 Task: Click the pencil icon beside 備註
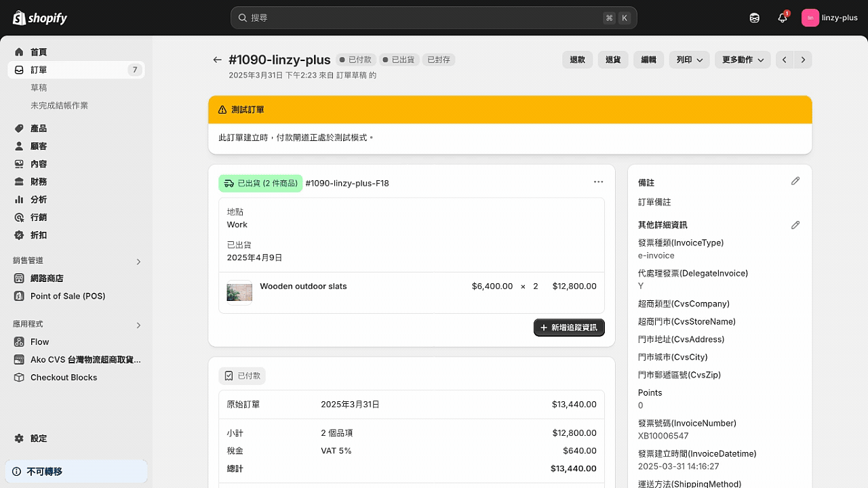[795, 181]
